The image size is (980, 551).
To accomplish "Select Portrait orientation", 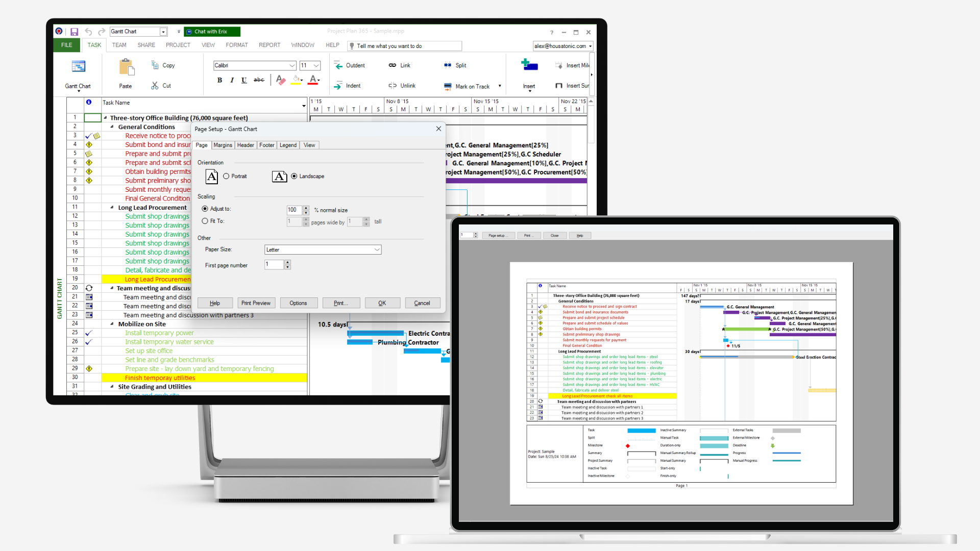I will pos(226,176).
